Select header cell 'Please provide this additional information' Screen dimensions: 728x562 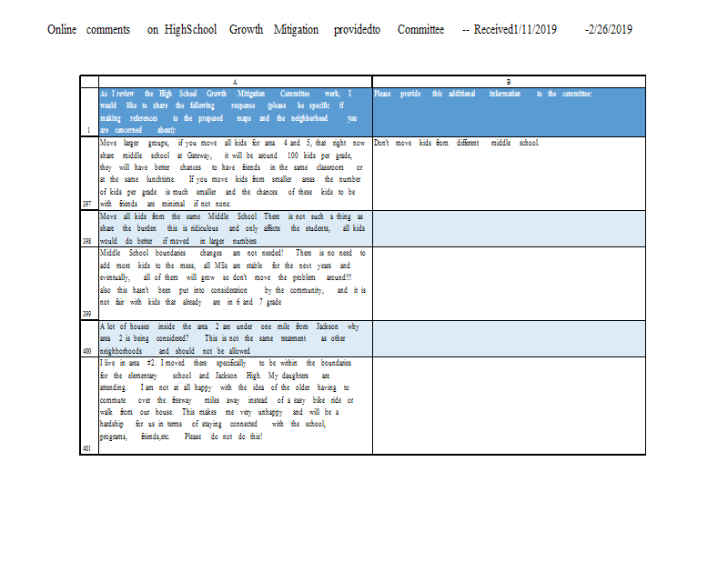[509, 112]
